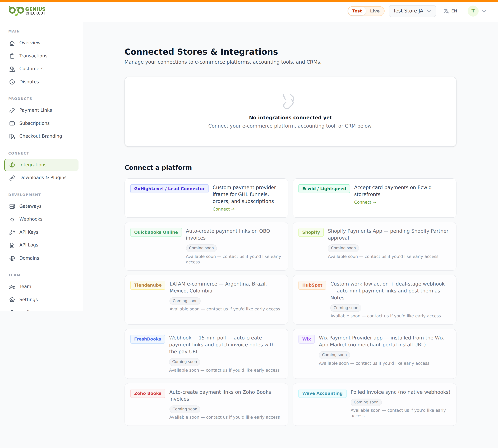Click the Checkout Branding palette icon

(12, 136)
